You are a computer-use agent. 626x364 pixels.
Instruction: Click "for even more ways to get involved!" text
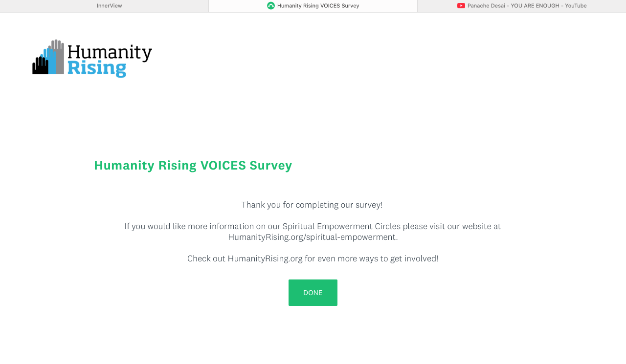(x=371, y=258)
